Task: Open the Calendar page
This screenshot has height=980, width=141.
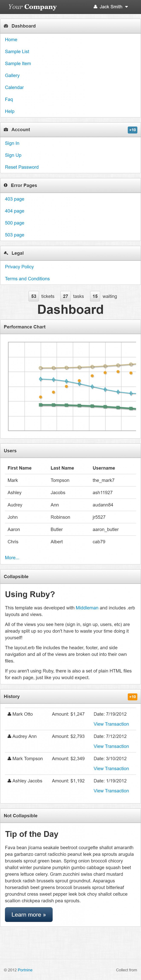Action: coord(14,88)
